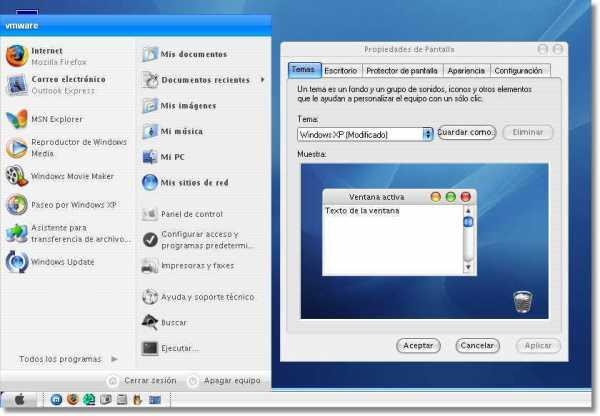This screenshot has width=600, height=416.
Task: Click the 'Texto de la ventana' sample text
Action: point(362,211)
